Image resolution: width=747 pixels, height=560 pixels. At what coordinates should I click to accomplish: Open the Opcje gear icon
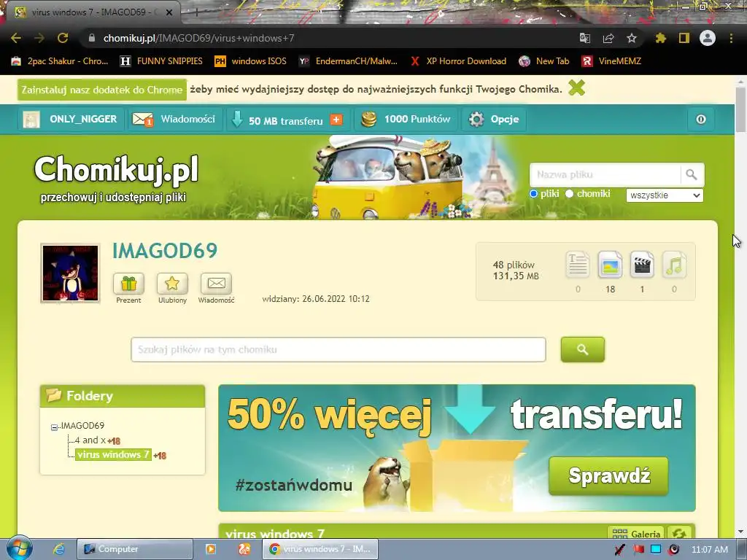476,119
